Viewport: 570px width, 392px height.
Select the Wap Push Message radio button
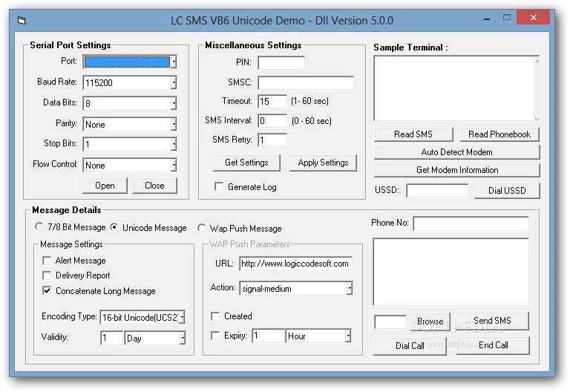[201, 228]
